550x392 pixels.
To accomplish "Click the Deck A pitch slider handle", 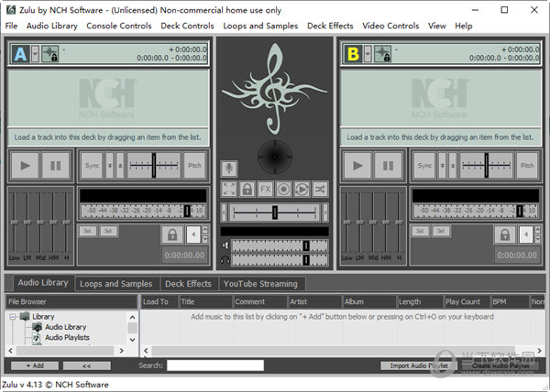I will pos(154,166).
